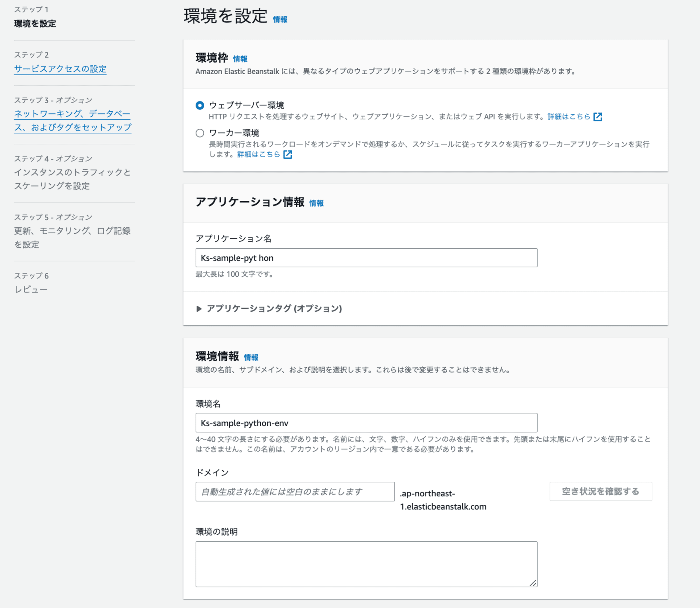The width and height of the screenshot is (700, 608).
Task: Click the 環境名 input field
Action: click(x=366, y=423)
